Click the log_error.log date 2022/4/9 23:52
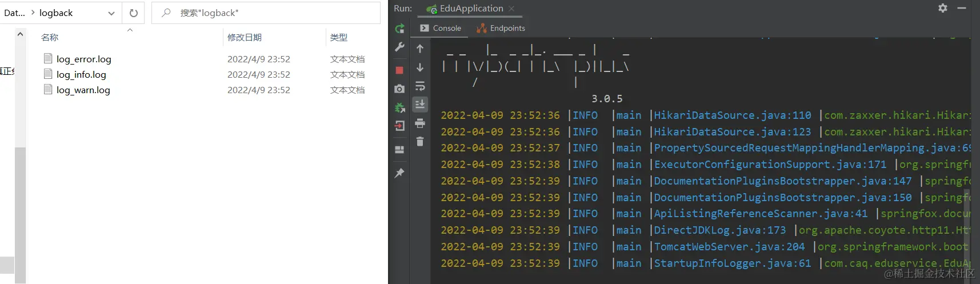The image size is (980, 284). point(259,59)
